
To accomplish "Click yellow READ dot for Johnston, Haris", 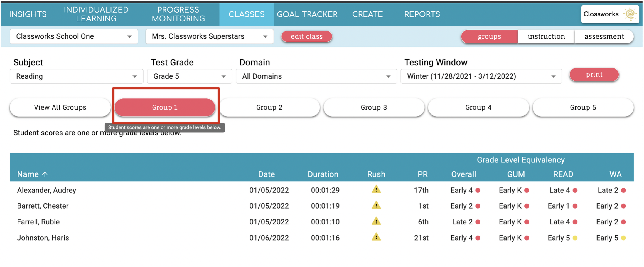I will 575,238.
